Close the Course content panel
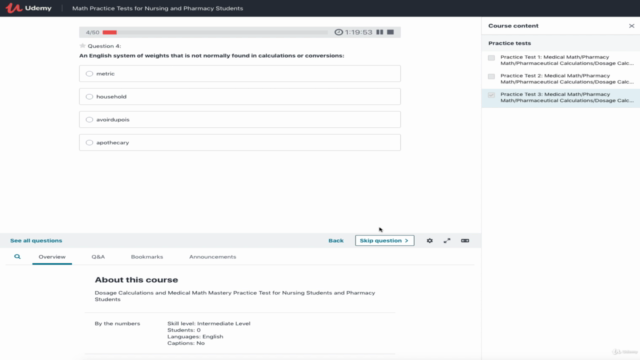Viewport: 640px width, 360px height. pos(631,26)
